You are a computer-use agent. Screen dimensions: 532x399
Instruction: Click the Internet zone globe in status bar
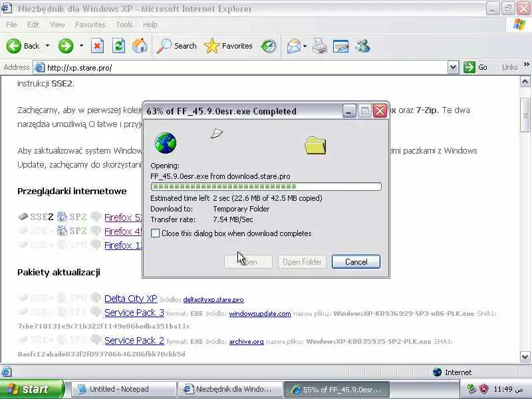(437, 372)
